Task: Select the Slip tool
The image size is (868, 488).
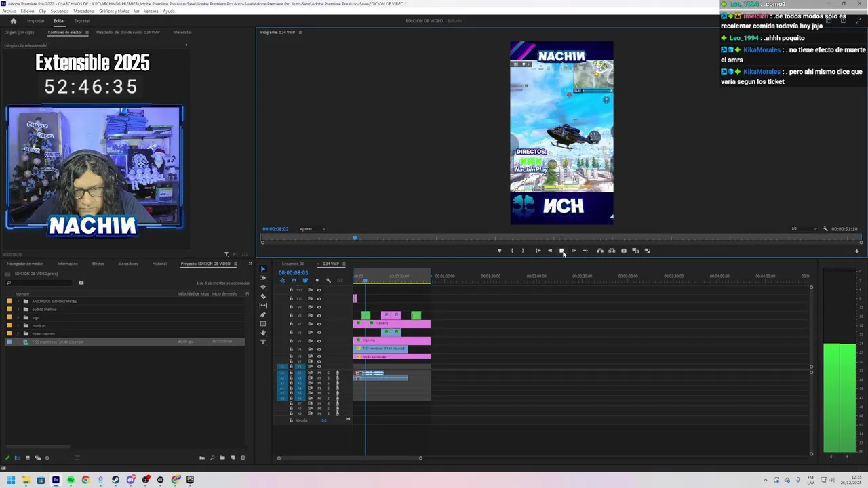Action: pyautogui.click(x=263, y=306)
